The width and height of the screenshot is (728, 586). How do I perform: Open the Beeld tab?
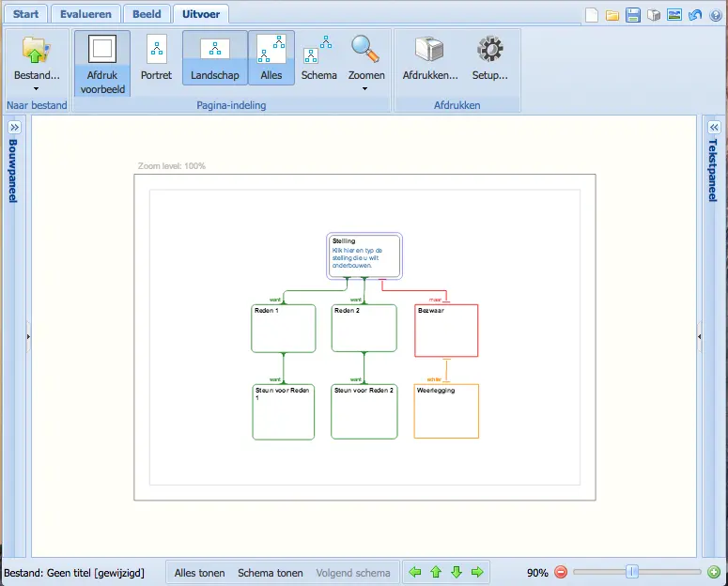click(146, 14)
